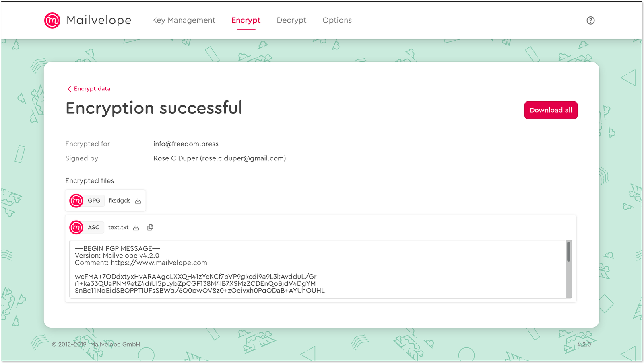Click the Mailvelope icon on the ASC file chip
Image resolution: width=644 pixels, height=363 pixels.
[76, 227]
